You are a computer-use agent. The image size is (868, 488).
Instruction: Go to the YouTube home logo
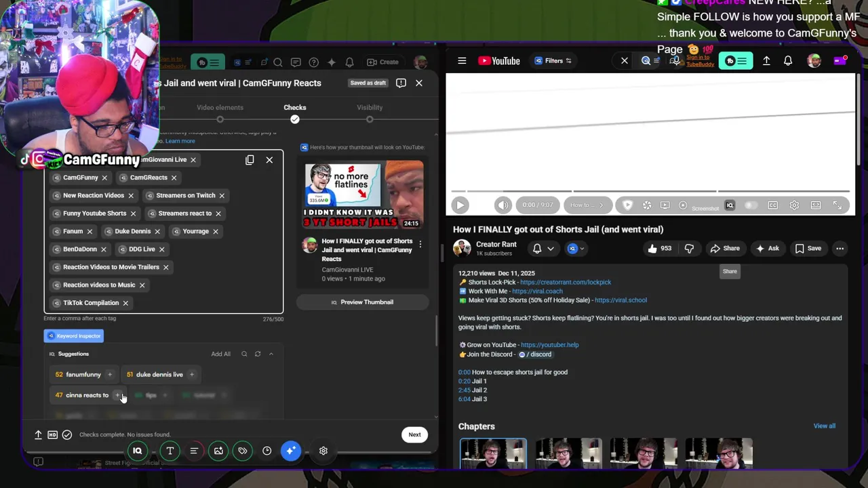[499, 61]
